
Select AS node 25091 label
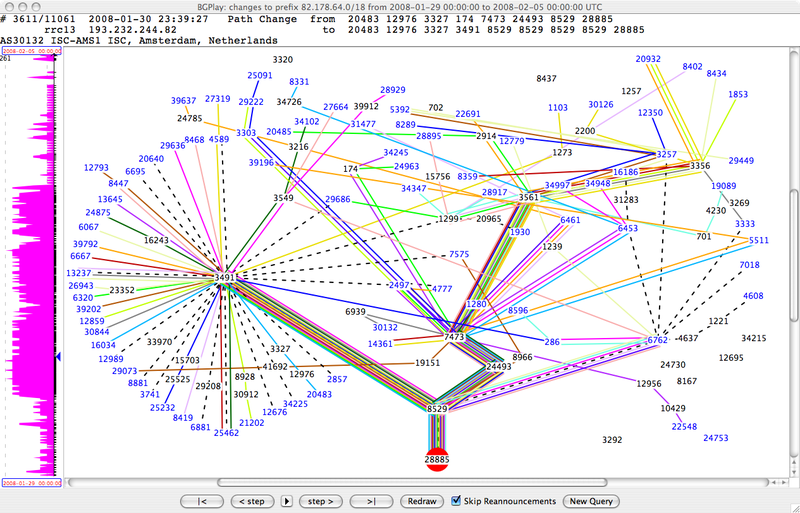260,75
